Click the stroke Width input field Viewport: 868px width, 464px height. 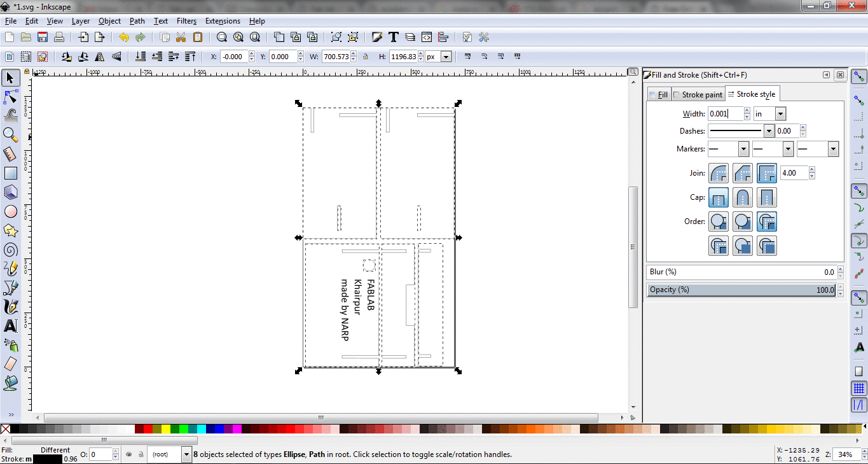point(726,114)
